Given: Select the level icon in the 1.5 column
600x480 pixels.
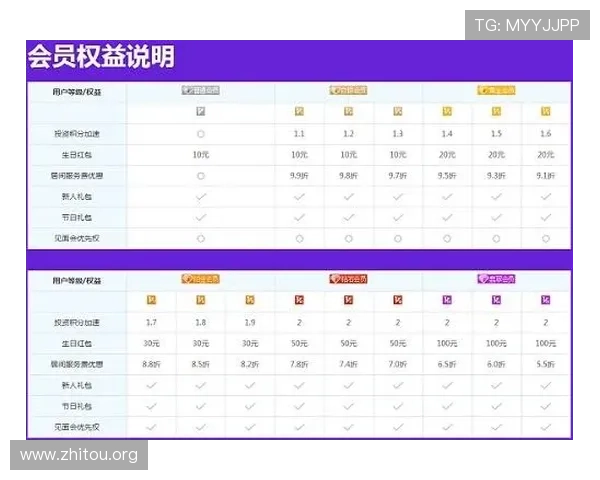Looking at the screenshot, I should click(496, 111).
